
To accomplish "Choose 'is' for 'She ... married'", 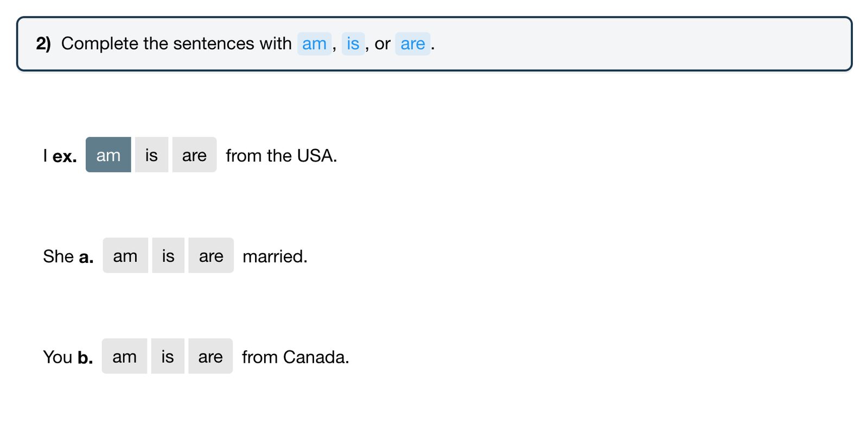I will tap(168, 255).
